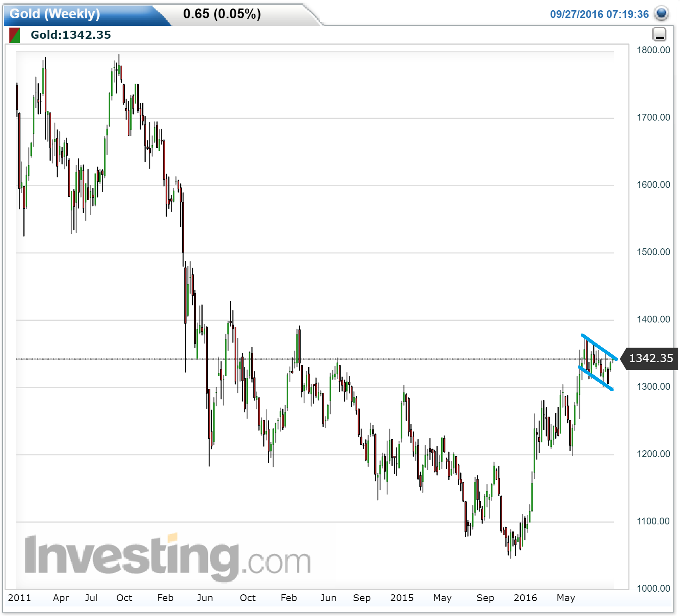Click the 1300.00 price axis label
The width and height of the screenshot is (680, 616).
pos(653,386)
